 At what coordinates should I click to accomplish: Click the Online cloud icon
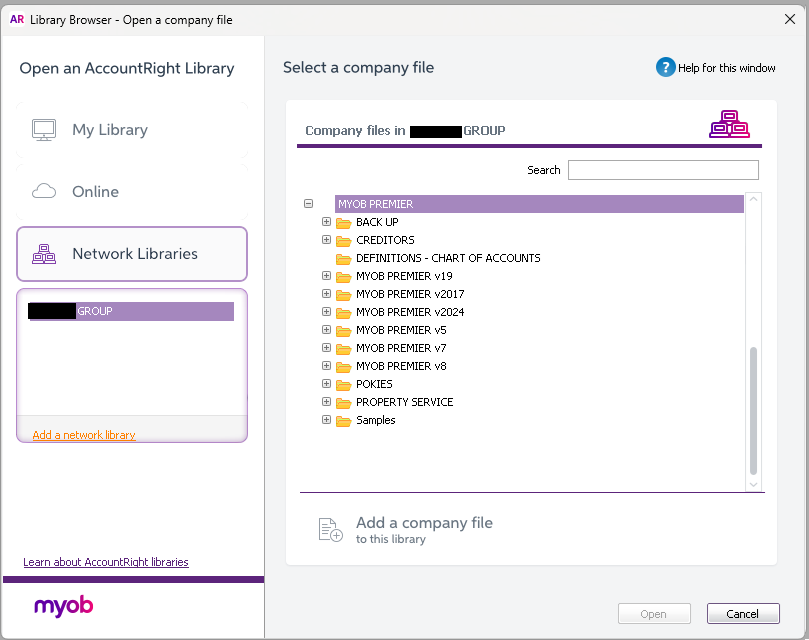pos(44,192)
